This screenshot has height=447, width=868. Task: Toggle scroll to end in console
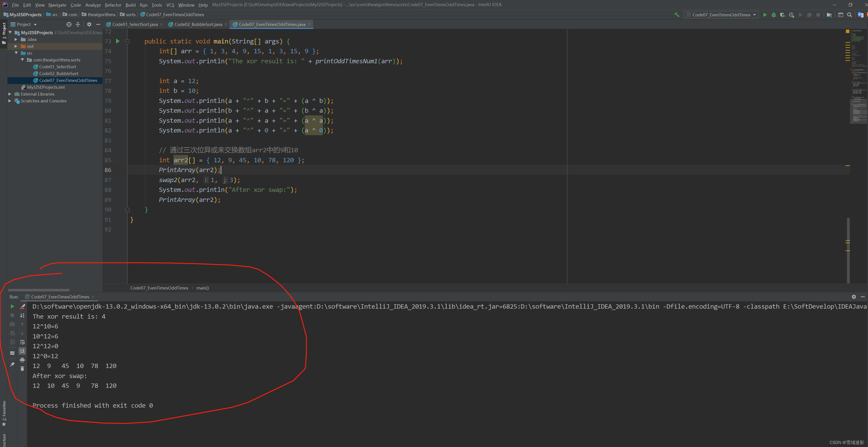pyautogui.click(x=22, y=351)
